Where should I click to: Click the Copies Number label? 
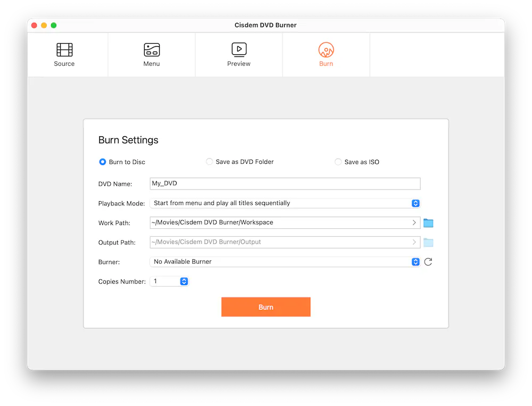click(x=122, y=281)
